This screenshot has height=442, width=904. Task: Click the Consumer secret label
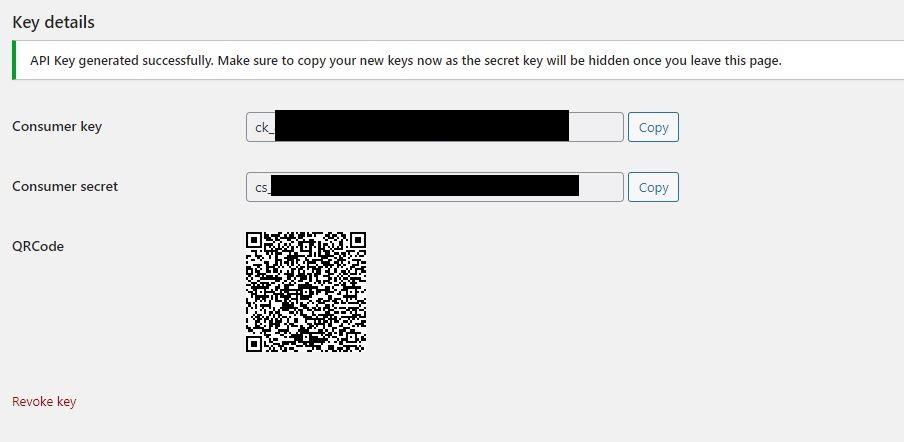click(x=65, y=186)
